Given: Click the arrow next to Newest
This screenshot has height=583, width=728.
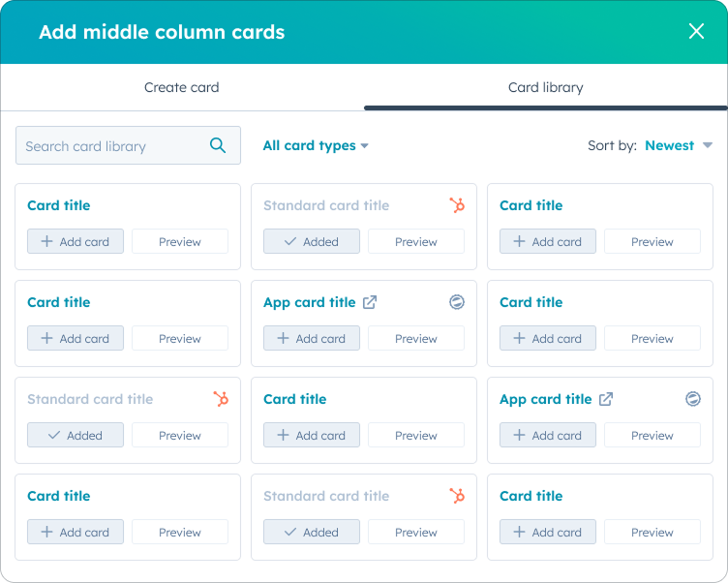Looking at the screenshot, I should coord(707,145).
